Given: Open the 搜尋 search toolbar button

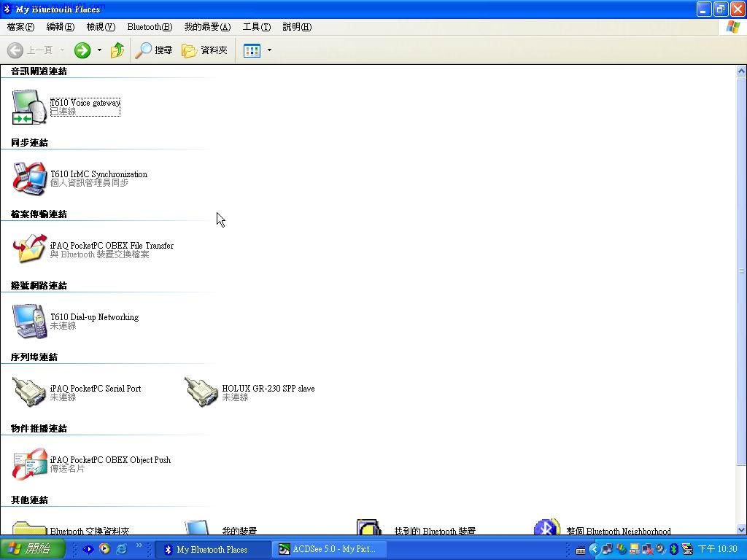Looking at the screenshot, I should pos(153,50).
